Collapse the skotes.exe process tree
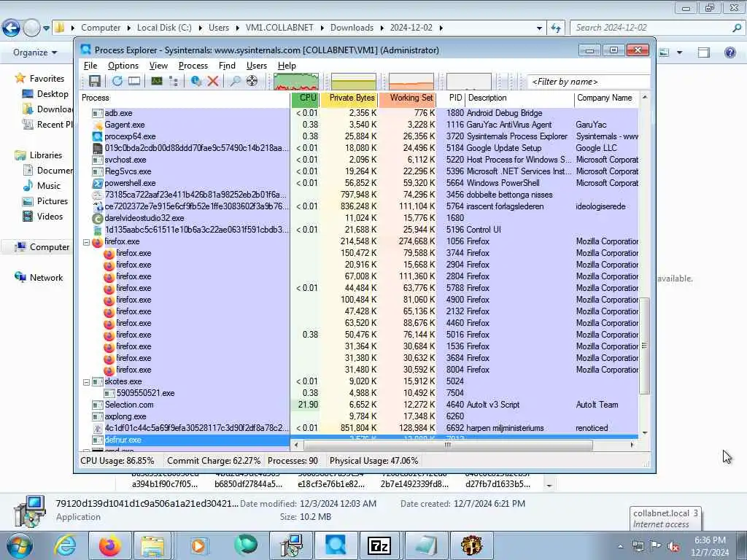This screenshot has height=560, width=747. [x=86, y=382]
